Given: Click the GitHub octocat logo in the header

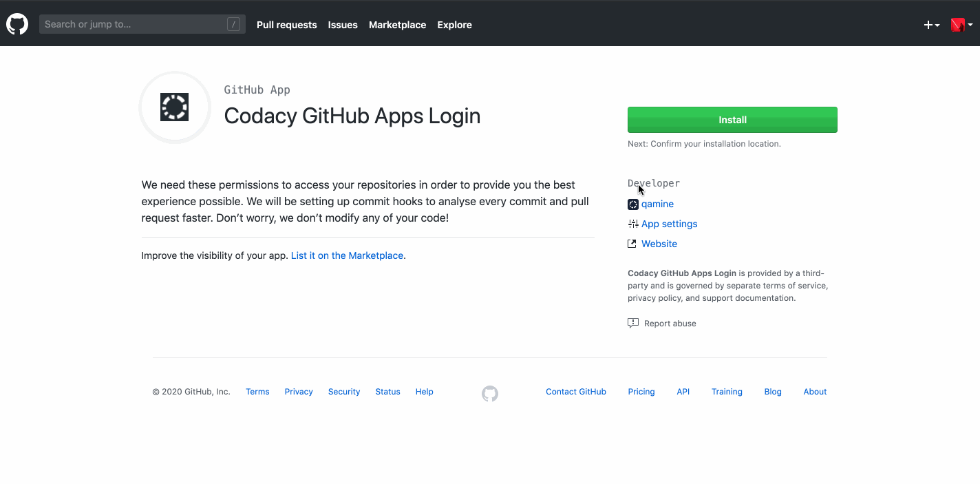Looking at the screenshot, I should [17, 24].
